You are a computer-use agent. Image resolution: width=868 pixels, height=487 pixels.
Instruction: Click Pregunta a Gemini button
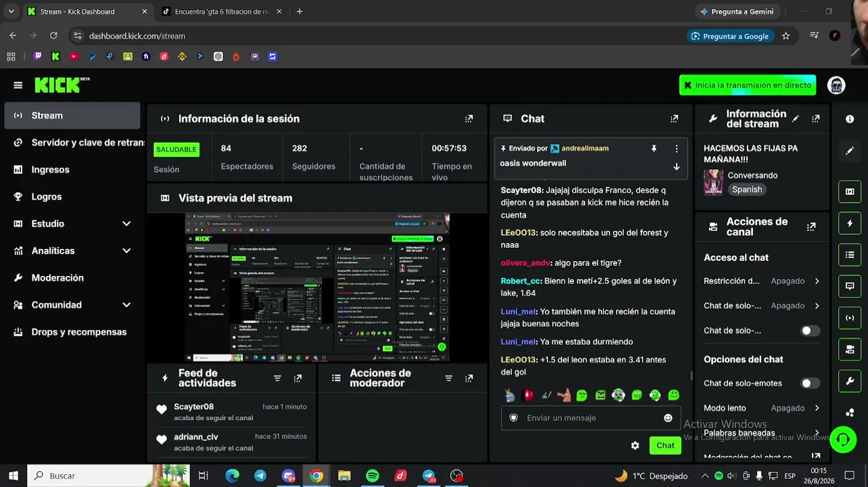(737, 11)
